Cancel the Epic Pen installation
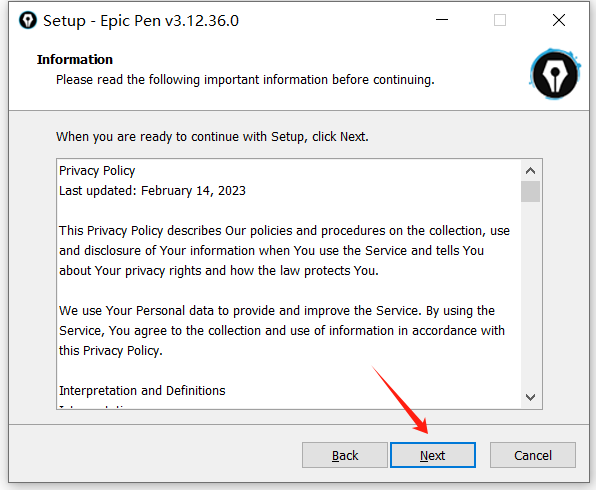 click(x=533, y=455)
